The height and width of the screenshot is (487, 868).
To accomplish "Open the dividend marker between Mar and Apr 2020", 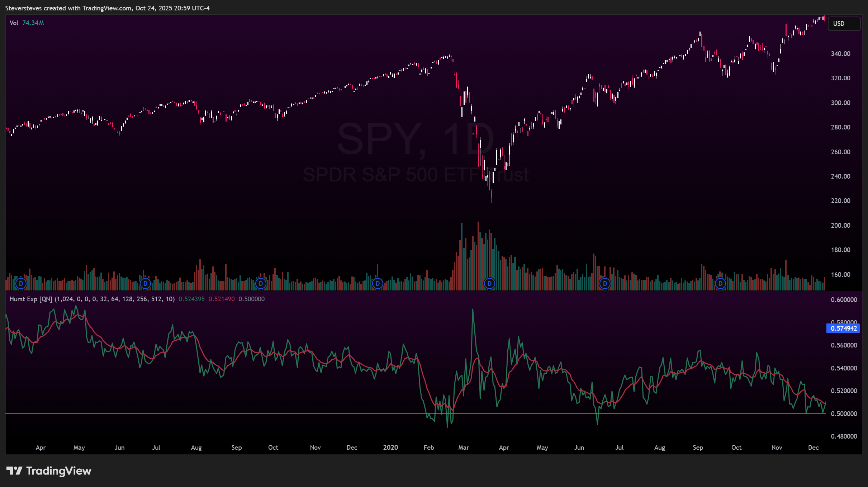I will tap(489, 284).
